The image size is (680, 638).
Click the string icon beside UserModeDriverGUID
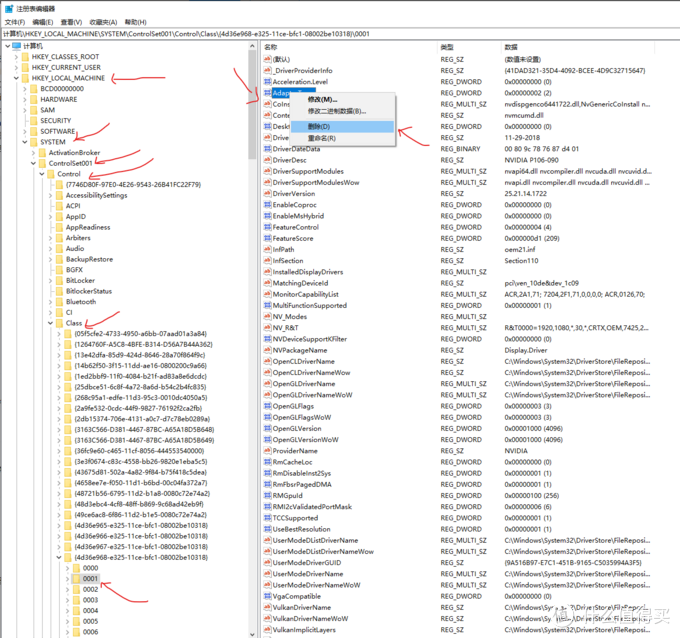coord(268,563)
